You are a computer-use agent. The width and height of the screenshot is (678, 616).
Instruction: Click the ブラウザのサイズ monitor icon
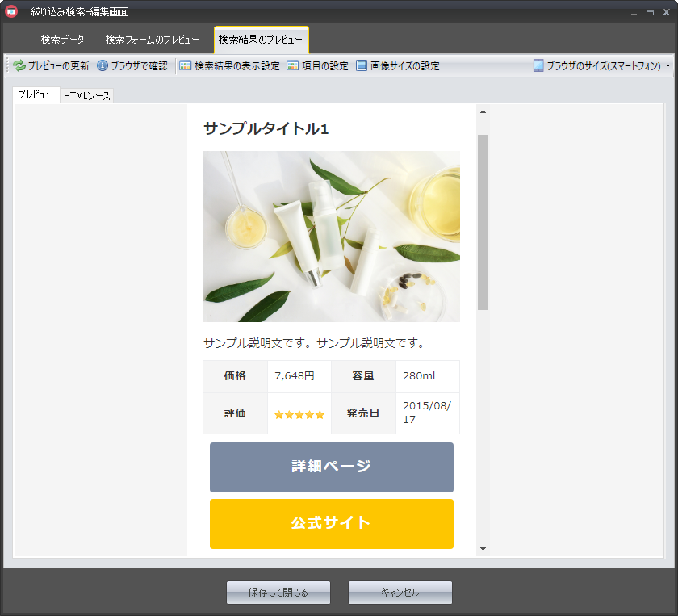538,66
